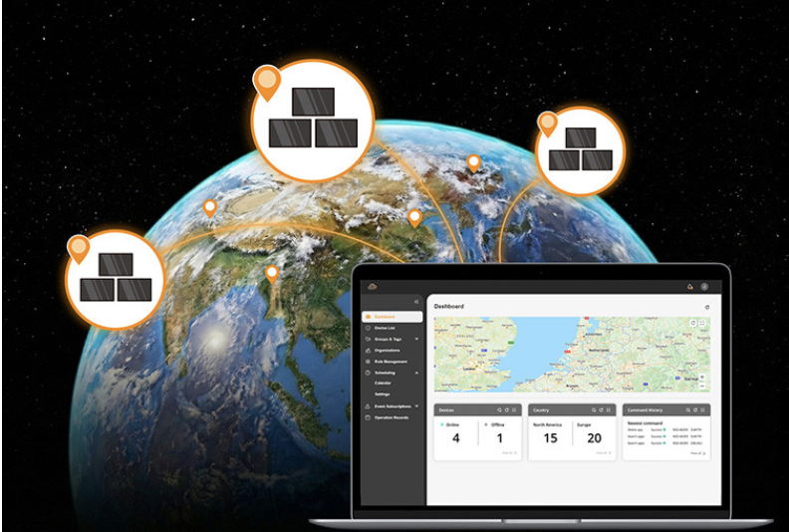The image size is (789, 532).
Task: Refresh the Country widget
Action: 601,410
